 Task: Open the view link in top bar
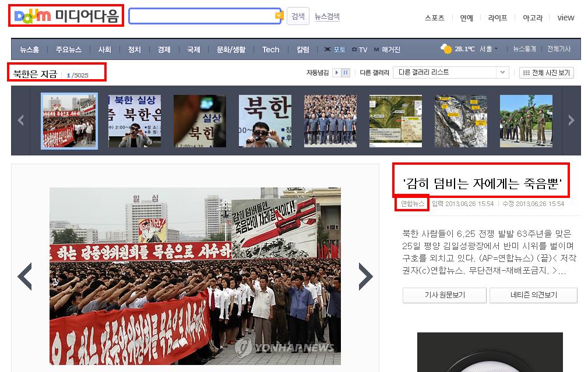(x=565, y=17)
